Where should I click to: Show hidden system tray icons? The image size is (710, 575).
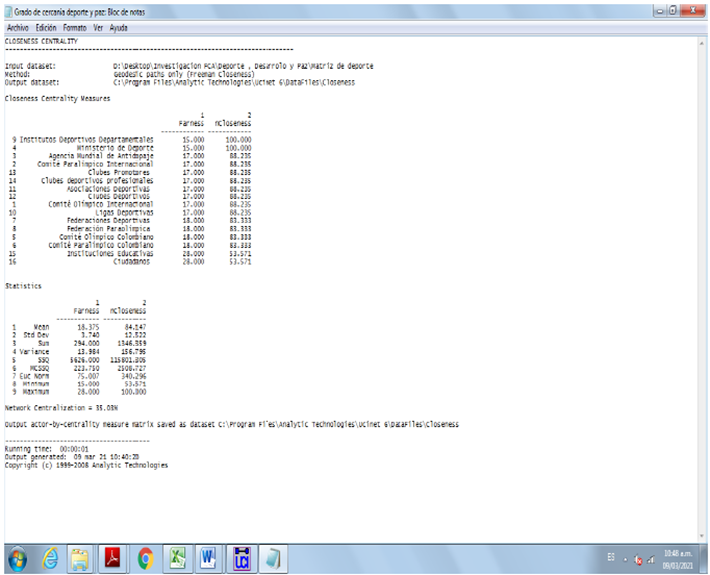[625, 557]
